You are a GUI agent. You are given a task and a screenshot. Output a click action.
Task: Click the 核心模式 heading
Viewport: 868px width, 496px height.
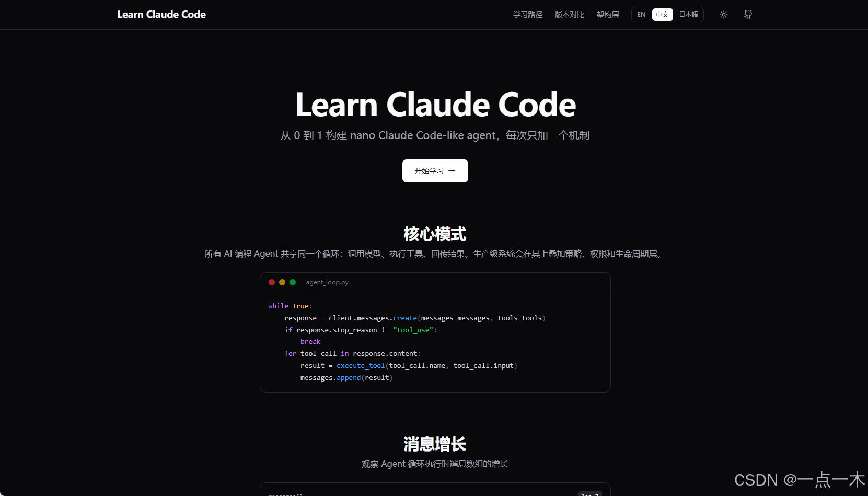[x=435, y=234]
